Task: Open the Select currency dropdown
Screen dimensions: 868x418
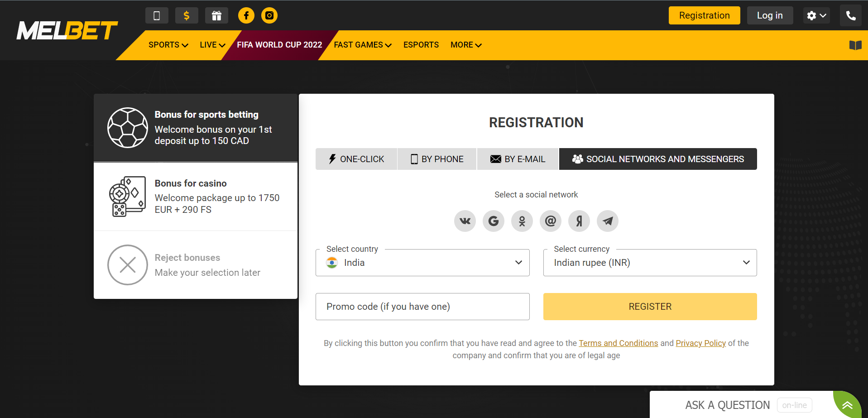Action: (650, 263)
